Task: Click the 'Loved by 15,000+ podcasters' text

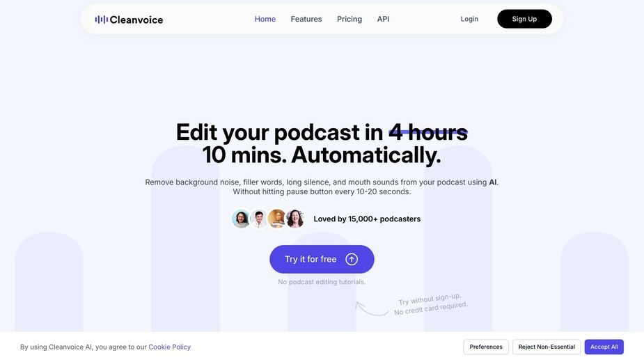Action: [367, 219]
